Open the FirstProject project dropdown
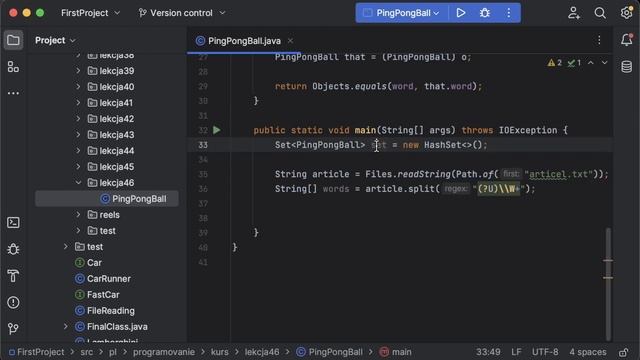Screen dimensions: 640x360 [x=91, y=13]
